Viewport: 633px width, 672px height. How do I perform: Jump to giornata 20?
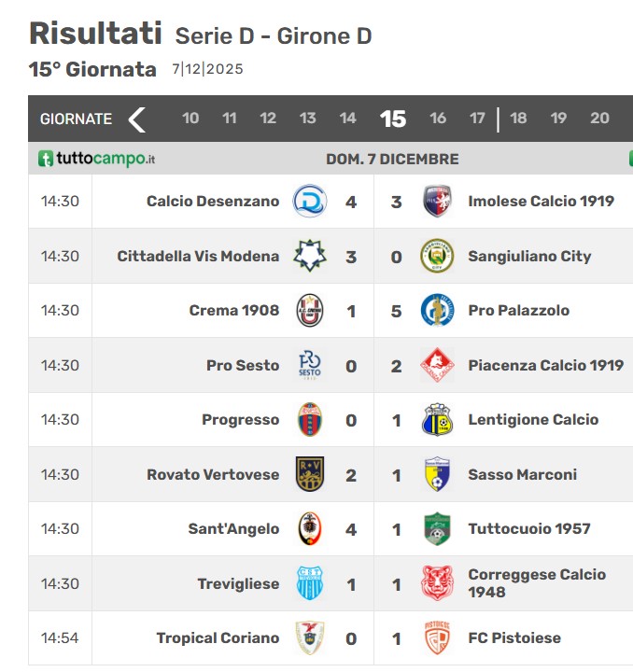[599, 119]
